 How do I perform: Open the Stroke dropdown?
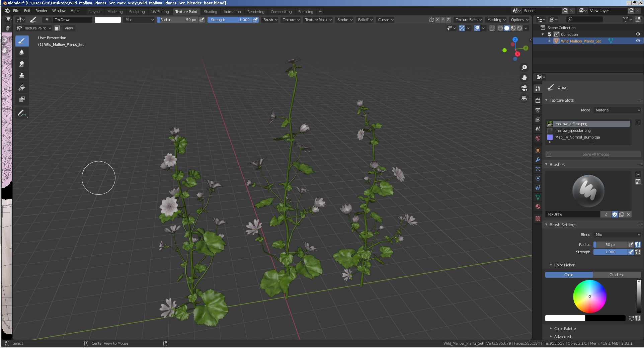point(345,20)
